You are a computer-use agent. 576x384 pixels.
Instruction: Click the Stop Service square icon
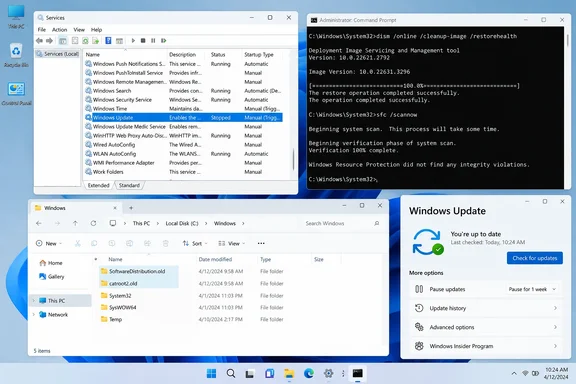143,40
